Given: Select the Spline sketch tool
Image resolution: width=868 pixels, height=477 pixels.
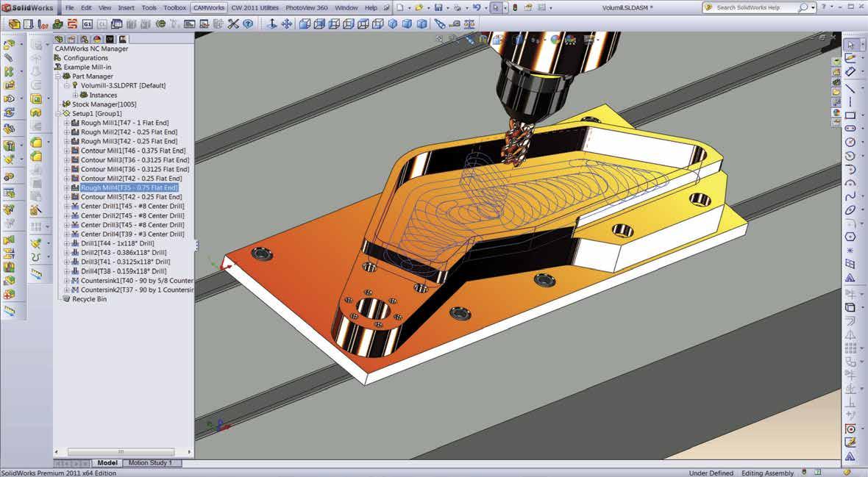Looking at the screenshot, I should 850,196.
